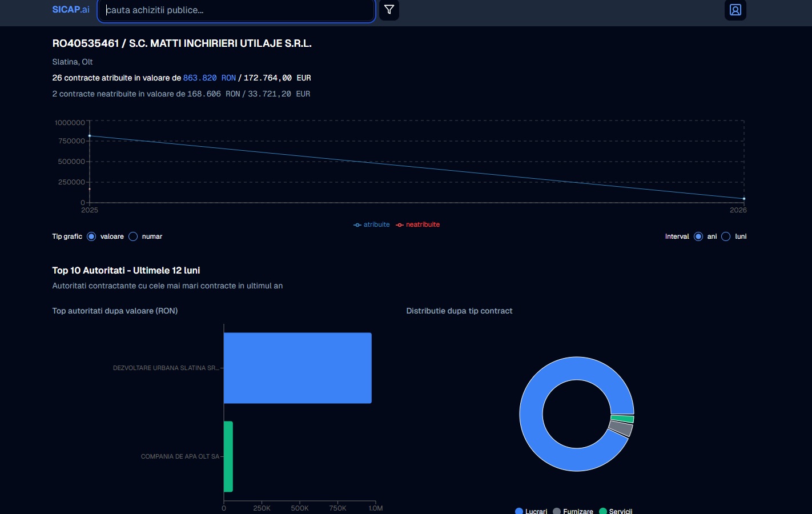The height and width of the screenshot is (514, 812).
Task: Click the green Compania de Apa Olt bar
Action: [x=228, y=456]
